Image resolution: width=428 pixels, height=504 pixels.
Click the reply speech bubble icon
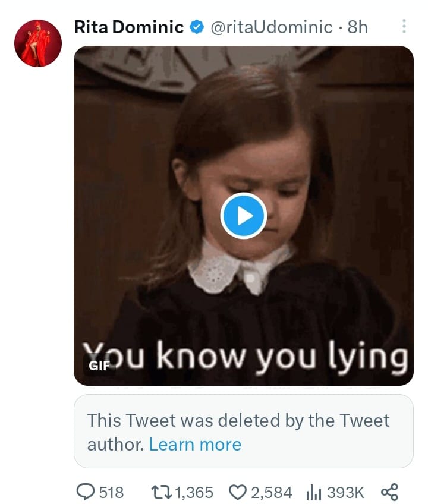[86, 492]
